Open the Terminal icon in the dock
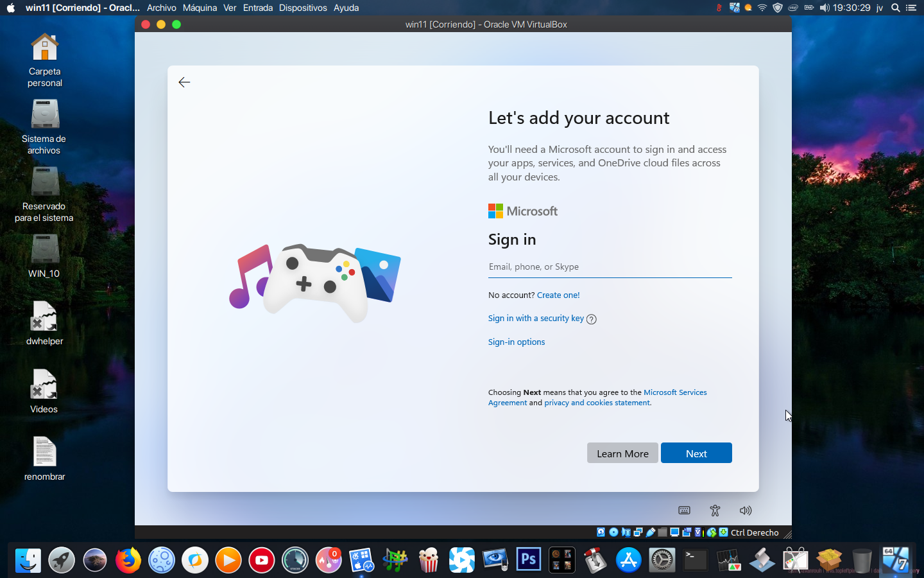Viewport: 924px width, 578px height. tap(696, 561)
